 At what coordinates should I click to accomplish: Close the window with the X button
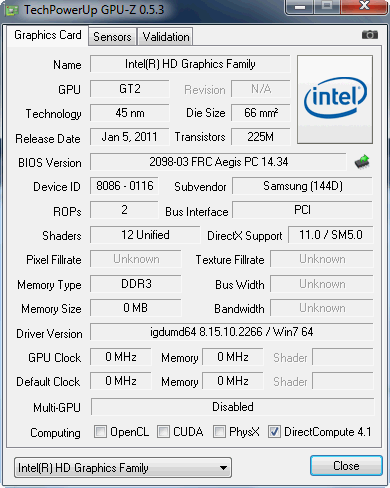(364, 6)
